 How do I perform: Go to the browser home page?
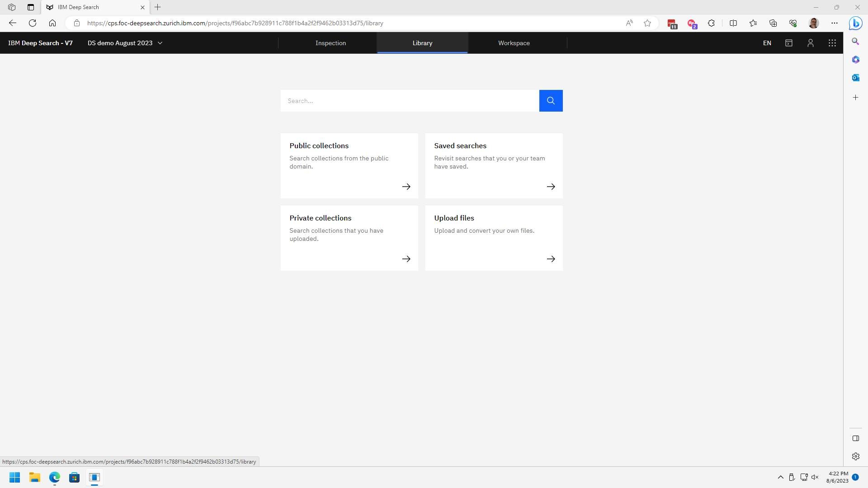52,23
